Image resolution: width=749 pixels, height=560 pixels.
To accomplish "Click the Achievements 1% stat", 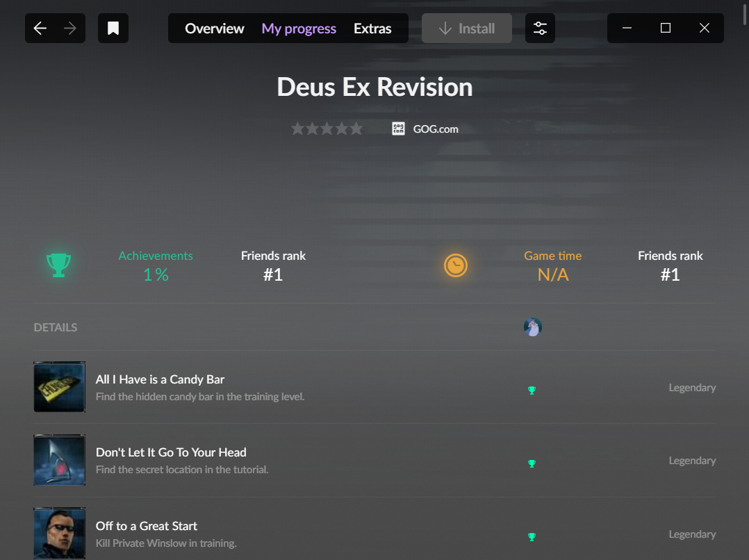I will pos(156,265).
